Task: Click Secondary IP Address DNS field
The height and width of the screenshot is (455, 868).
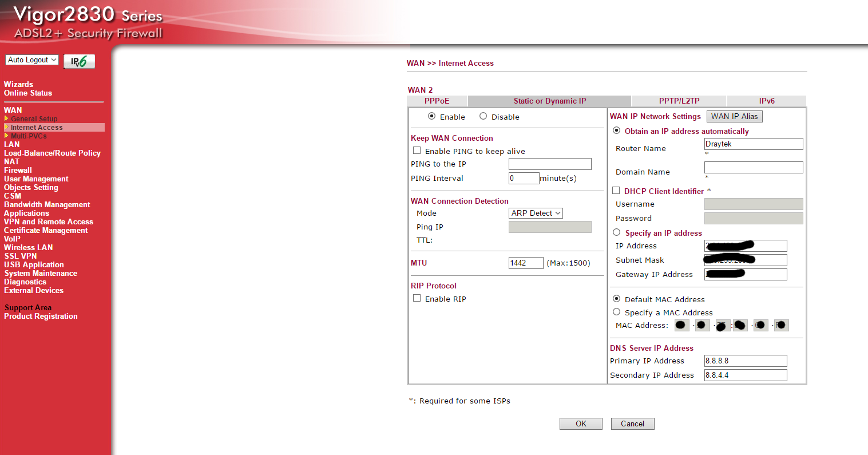Action: tap(746, 375)
